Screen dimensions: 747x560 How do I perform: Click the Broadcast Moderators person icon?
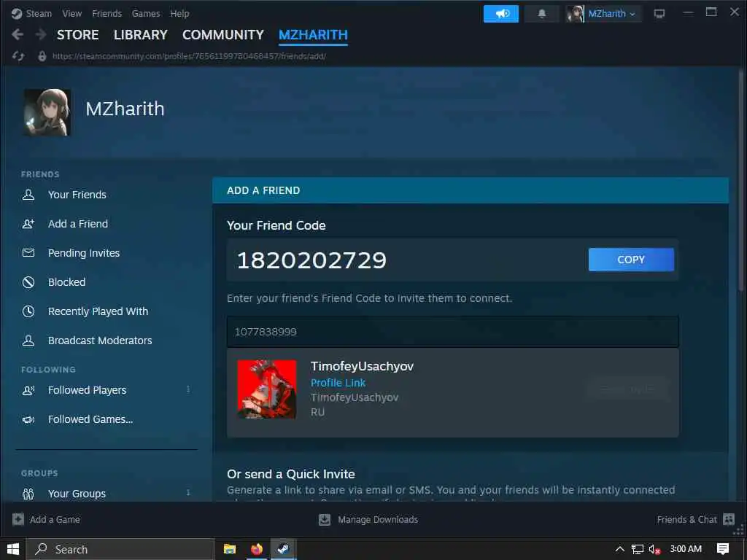click(28, 340)
